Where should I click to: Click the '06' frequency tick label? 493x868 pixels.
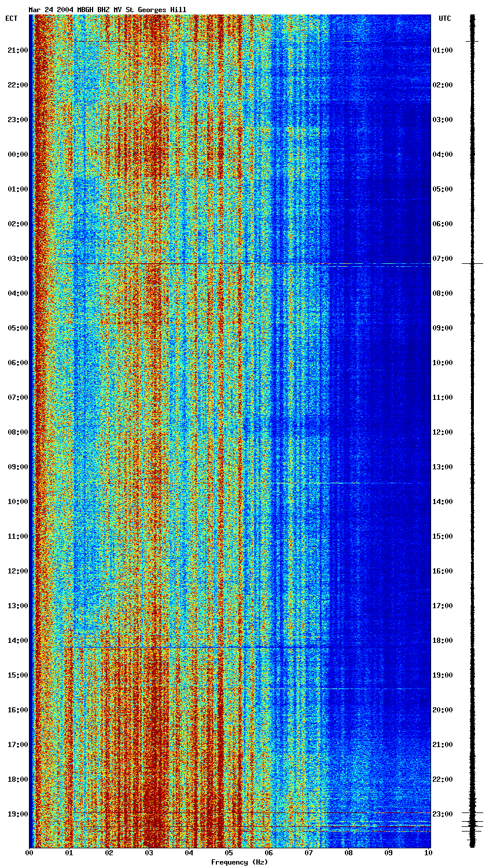coord(269,853)
